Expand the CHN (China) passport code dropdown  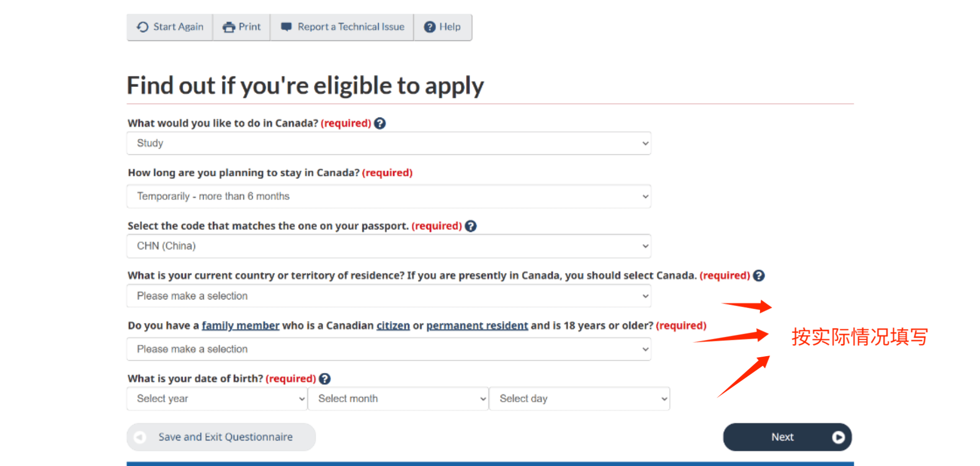pyautogui.click(x=389, y=246)
